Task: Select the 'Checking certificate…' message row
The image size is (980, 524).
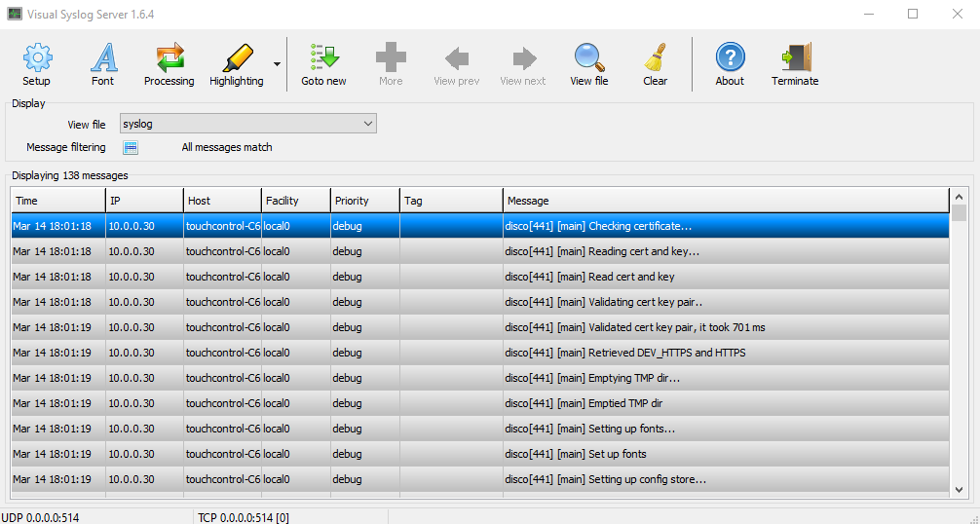Action: [x=480, y=226]
